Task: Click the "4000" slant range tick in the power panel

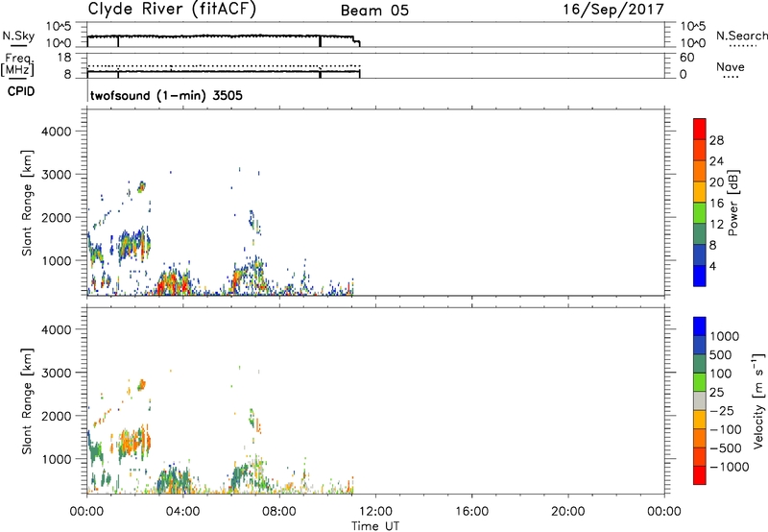Action: (57, 132)
